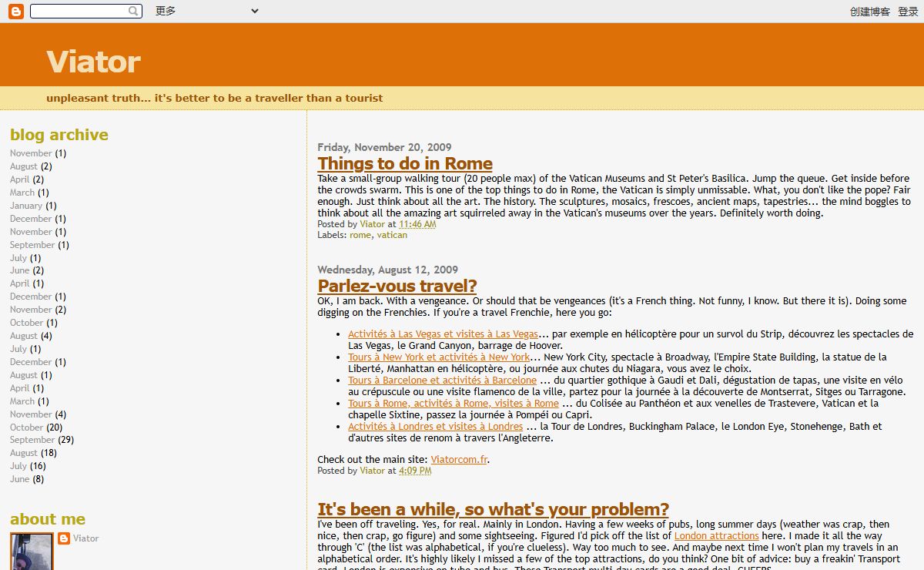Image resolution: width=924 pixels, height=570 pixels.
Task: Open 'Tours à New York et activités' link
Action: pyautogui.click(x=439, y=357)
